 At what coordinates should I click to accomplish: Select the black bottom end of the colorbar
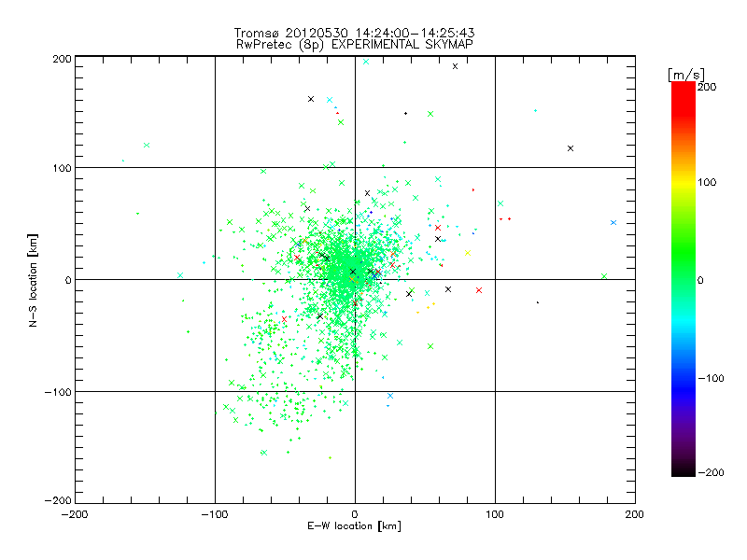(684, 469)
